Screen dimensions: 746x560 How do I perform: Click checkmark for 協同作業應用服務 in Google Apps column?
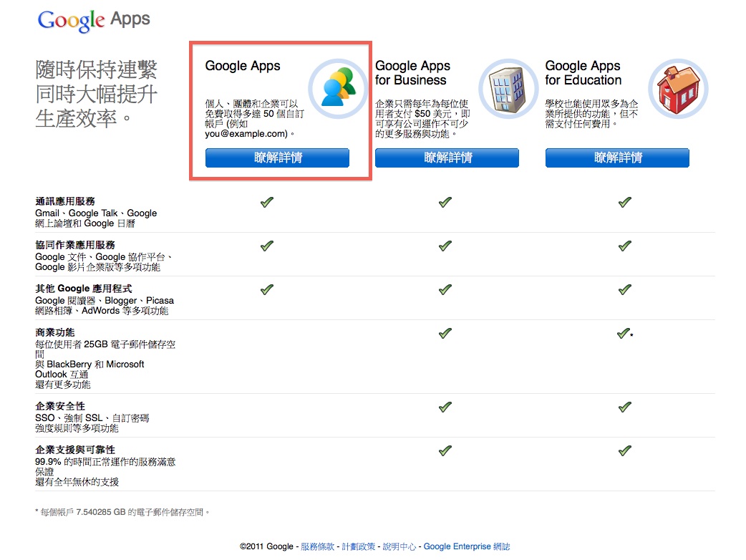pyautogui.click(x=267, y=246)
